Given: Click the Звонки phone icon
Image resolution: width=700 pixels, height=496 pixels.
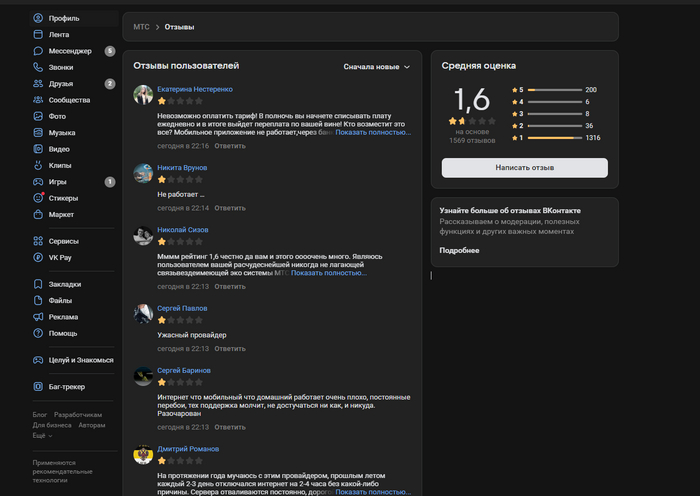Looking at the screenshot, I should click(x=38, y=67).
